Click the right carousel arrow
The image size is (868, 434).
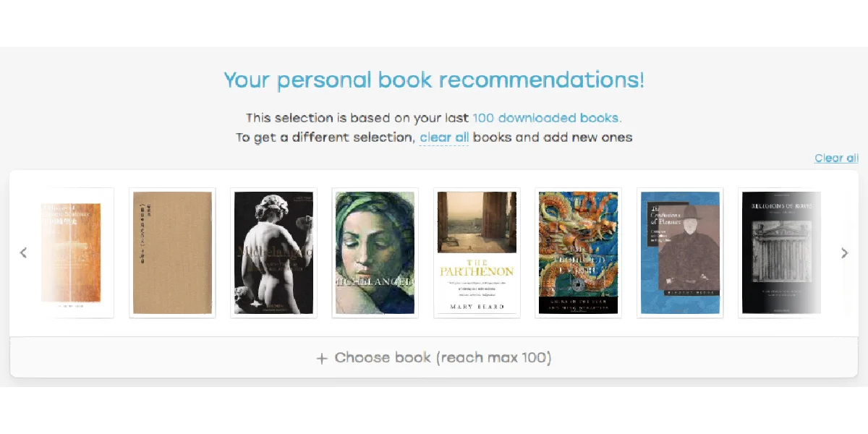click(x=844, y=252)
